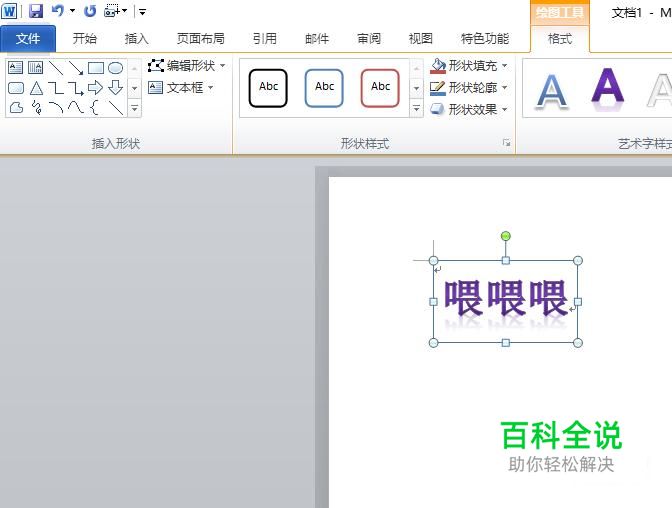Select the left brace shape
This screenshot has width=672, height=508.
coord(95,108)
